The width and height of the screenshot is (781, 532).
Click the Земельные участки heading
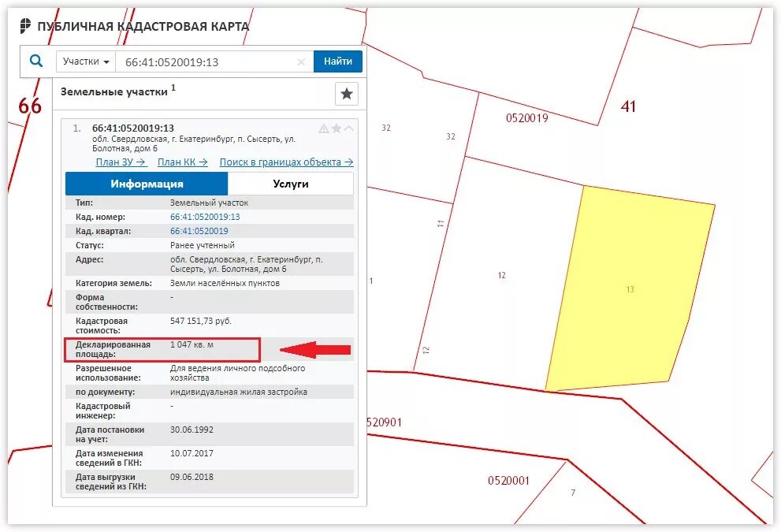(x=114, y=92)
